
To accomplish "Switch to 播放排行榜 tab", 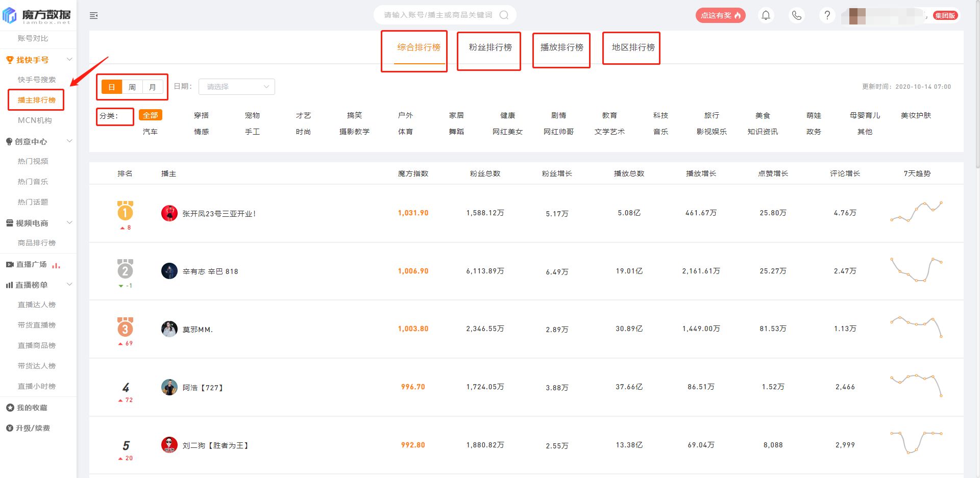I will click(561, 47).
